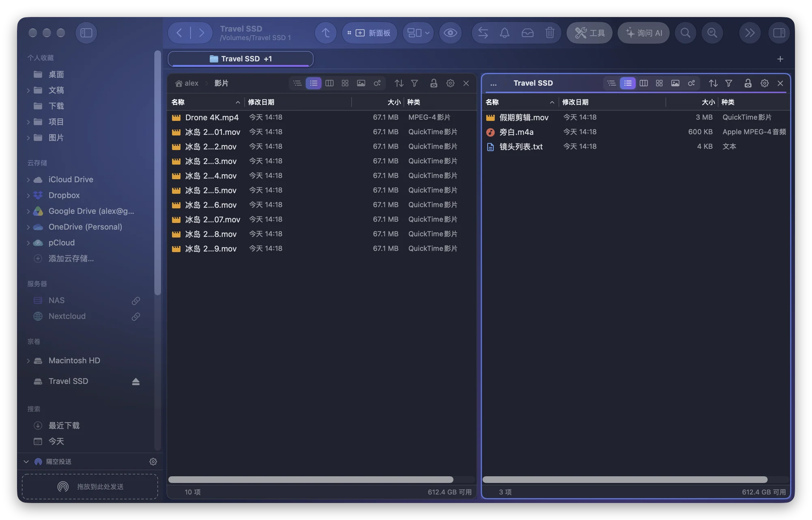Viewport: 812px width, 520px height.
Task: Click lock icon in right pane
Action: pyautogui.click(x=748, y=83)
